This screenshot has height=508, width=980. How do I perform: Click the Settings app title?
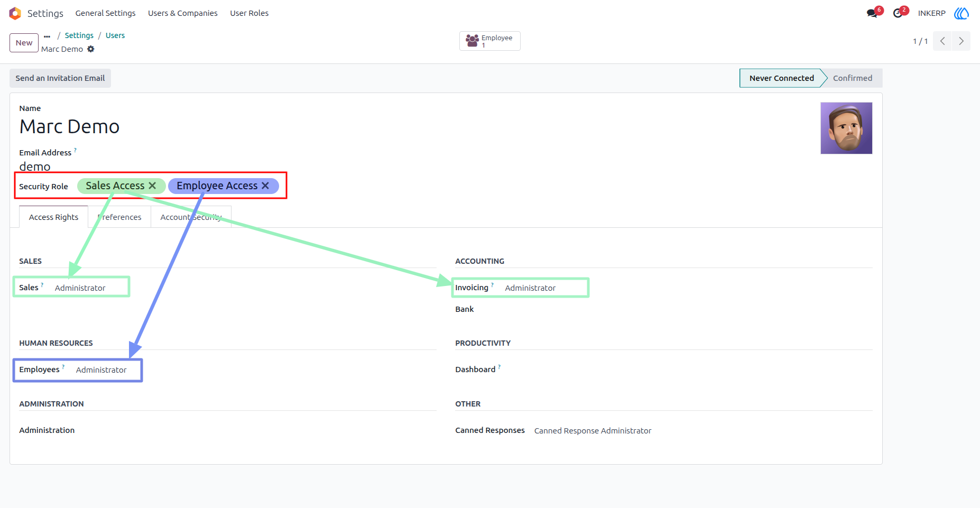(45, 13)
